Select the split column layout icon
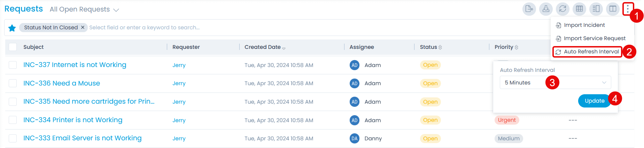 click(613, 9)
